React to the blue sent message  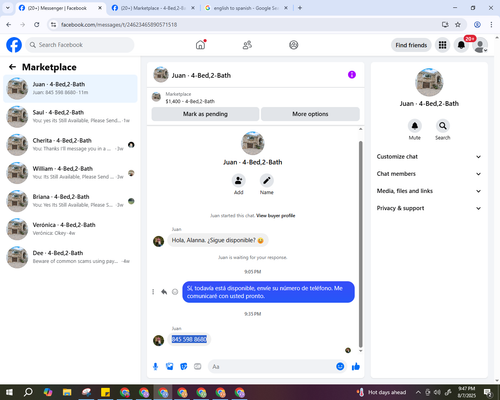175,292
